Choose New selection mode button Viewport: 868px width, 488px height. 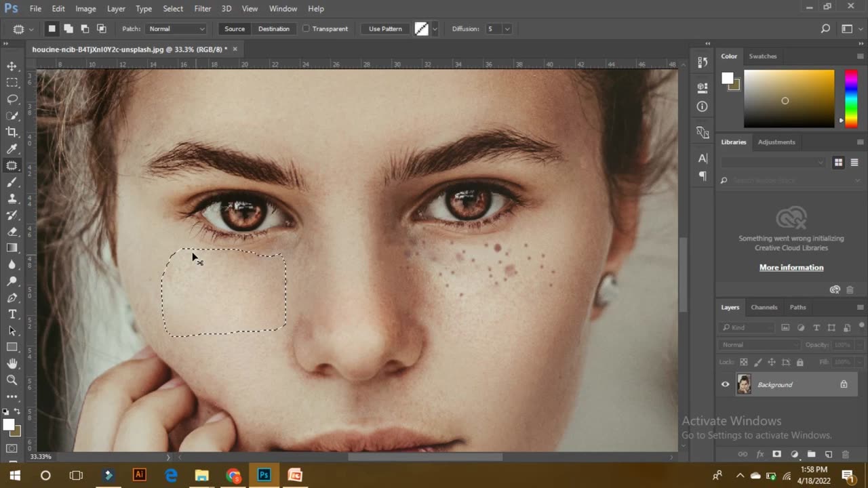click(52, 28)
